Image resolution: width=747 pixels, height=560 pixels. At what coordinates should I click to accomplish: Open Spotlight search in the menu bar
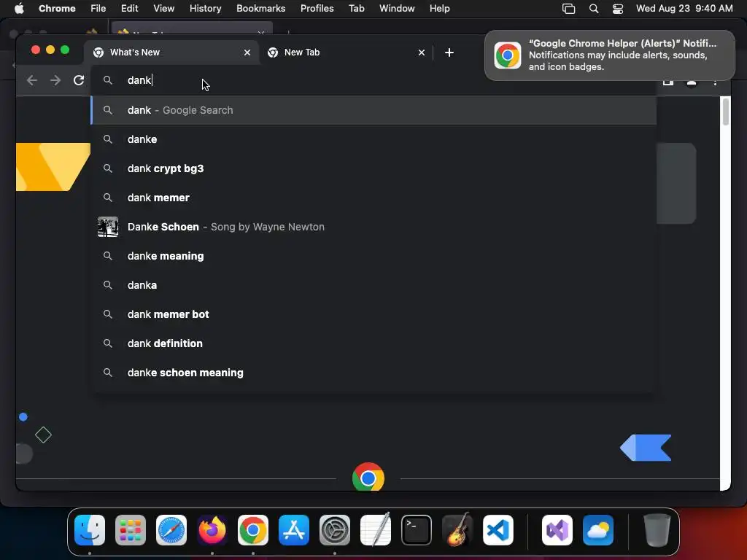594,9
